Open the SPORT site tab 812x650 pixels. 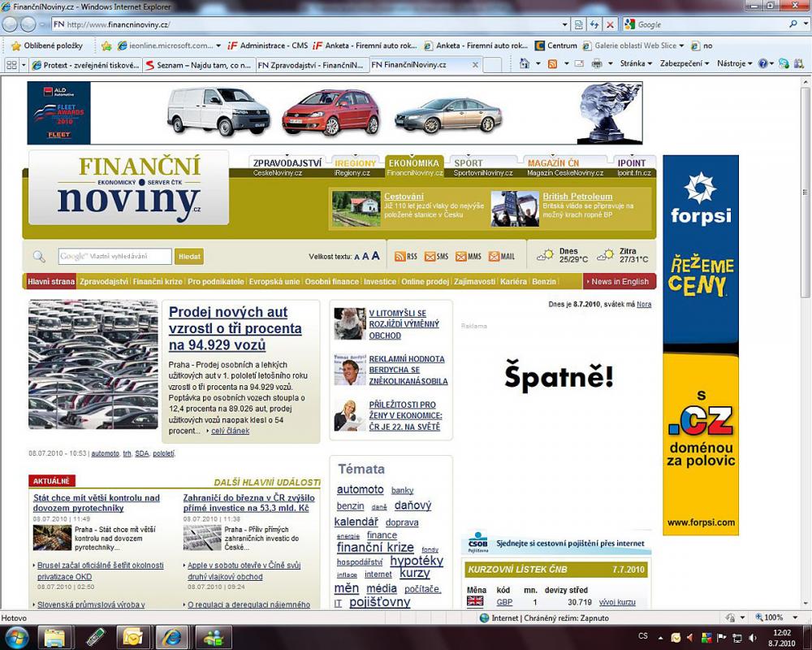coord(469,162)
